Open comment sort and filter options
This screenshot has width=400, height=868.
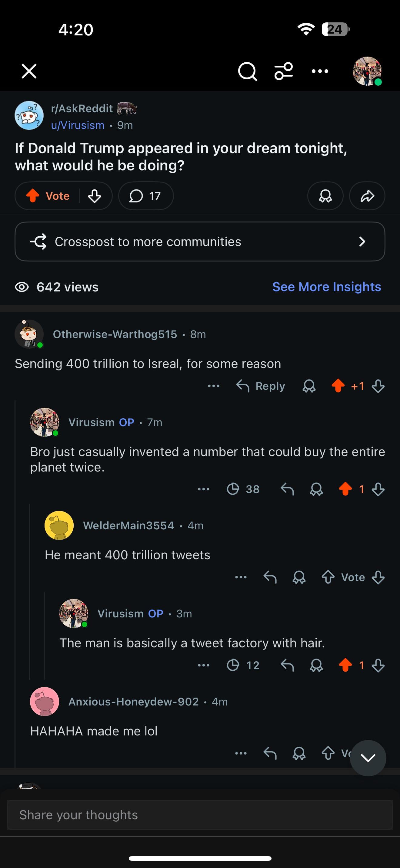[x=283, y=71]
